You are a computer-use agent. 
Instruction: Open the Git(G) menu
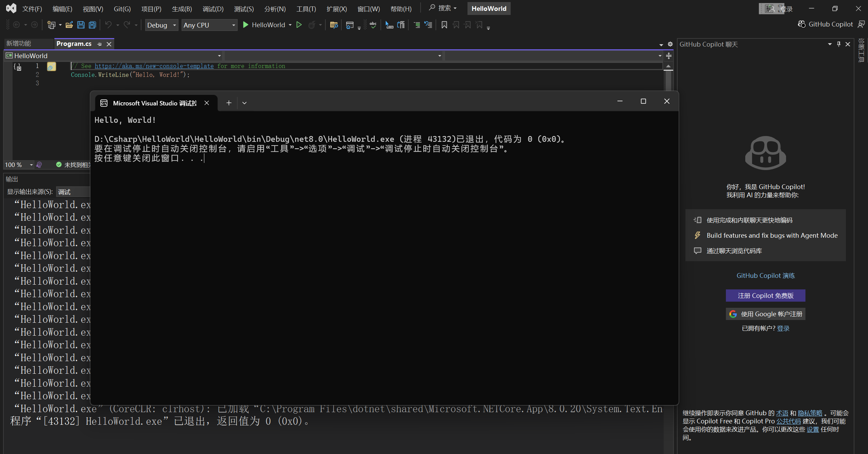122,9
